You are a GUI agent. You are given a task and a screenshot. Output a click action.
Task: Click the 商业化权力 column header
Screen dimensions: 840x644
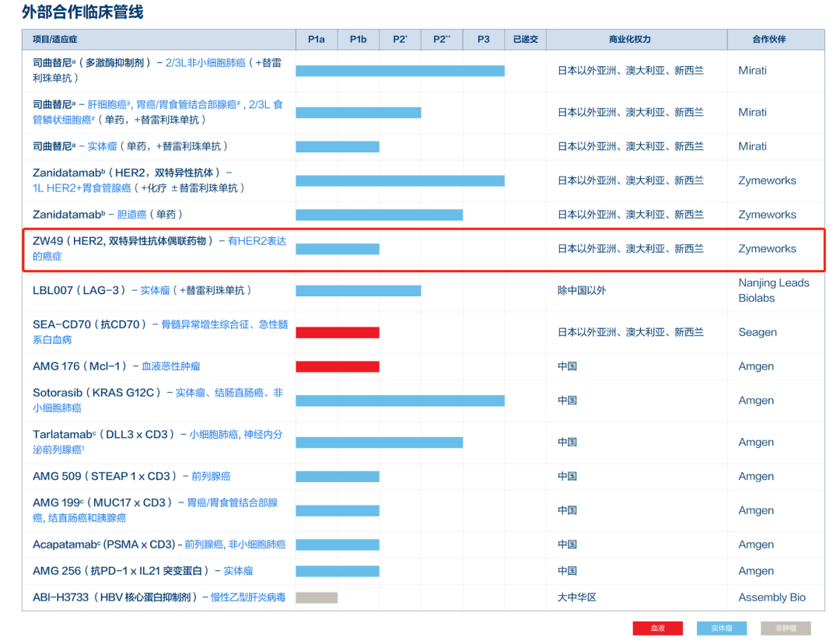coord(629,39)
